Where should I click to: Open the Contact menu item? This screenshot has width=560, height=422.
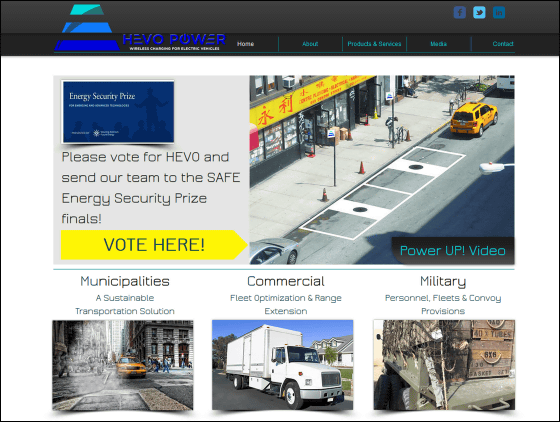pos(503,44)
